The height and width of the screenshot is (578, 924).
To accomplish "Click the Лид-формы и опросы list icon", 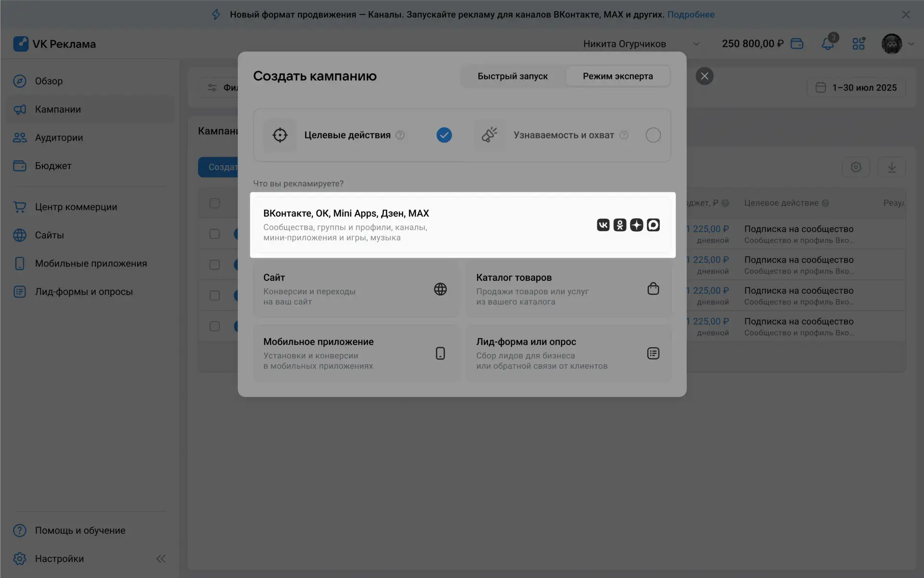I will pos(20,292).
